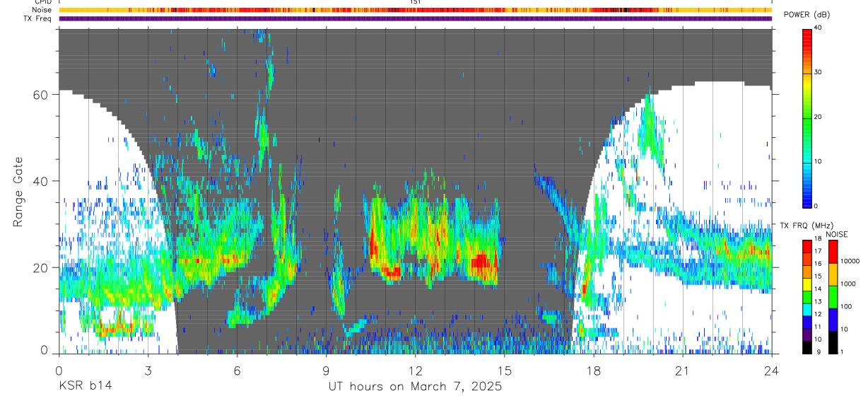Click the TX FRQ (MHz) color scale
This screenshot has height=401, width=868.
pos(807,296)
